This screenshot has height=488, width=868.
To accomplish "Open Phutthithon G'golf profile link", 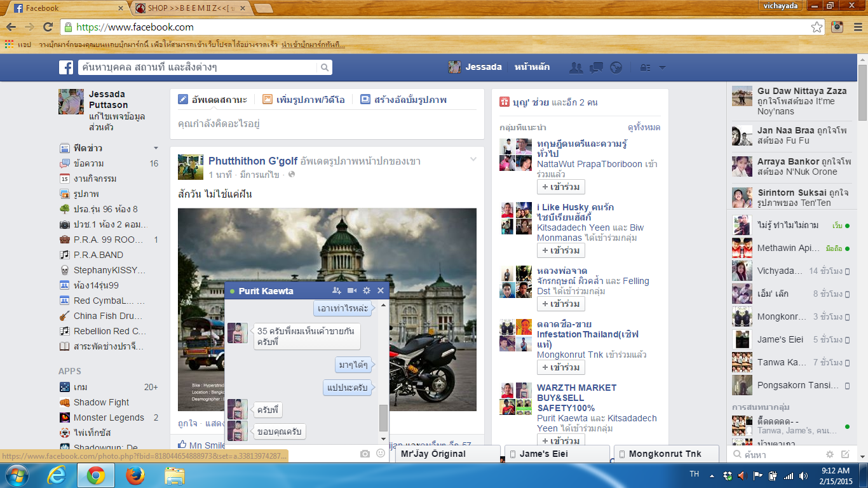I will point(253,161).
